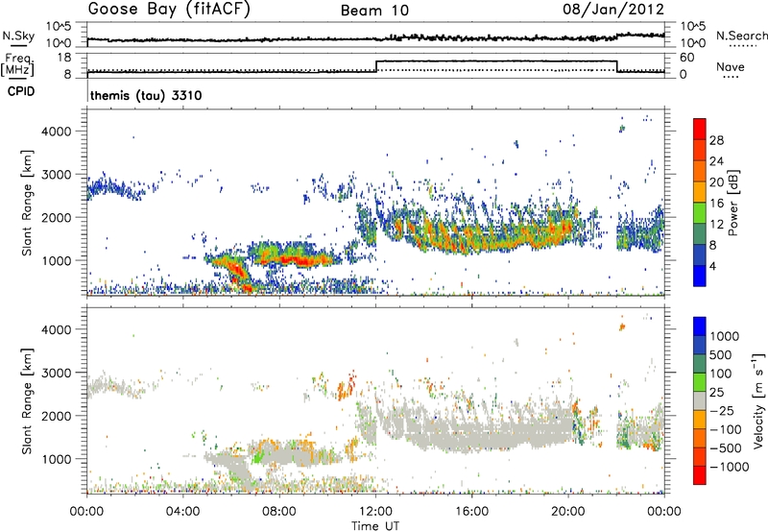Screen dimensions: 768x532
Task: Click the 'Time UT' axis title
Action: click(375, 526)
